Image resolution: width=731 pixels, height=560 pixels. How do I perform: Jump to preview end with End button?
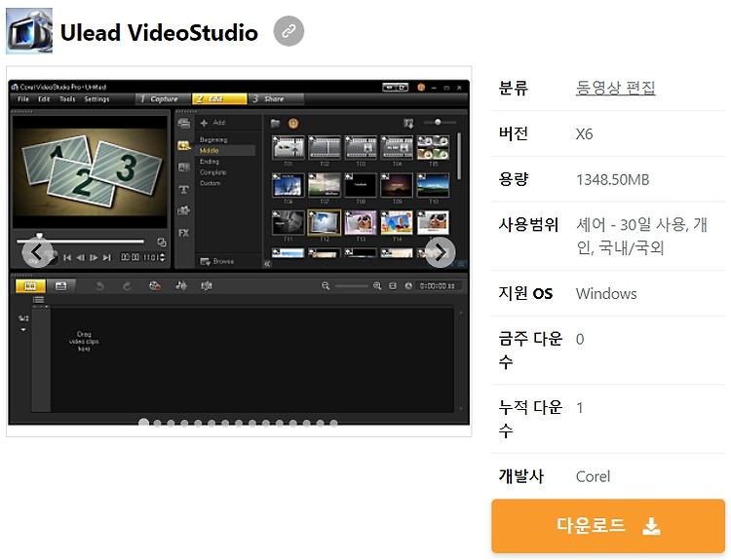107,257
